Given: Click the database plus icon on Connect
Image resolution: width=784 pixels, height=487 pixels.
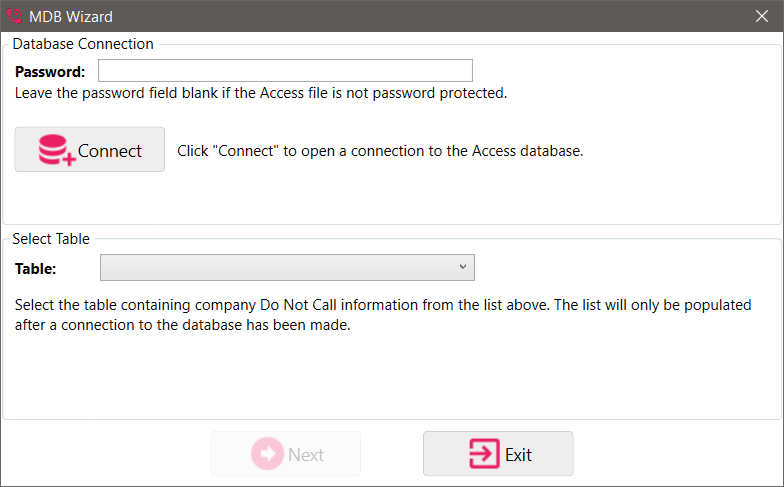Looking at the screenshot, I should click(57, 150).
